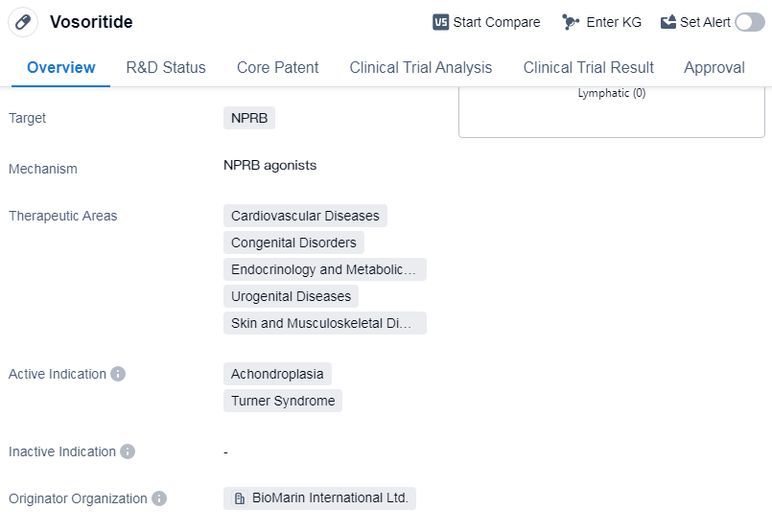The width and height of the screenshot is (772, 532).
Task: Select the Urogenital Diseases tag
Action: click(291, 296)
